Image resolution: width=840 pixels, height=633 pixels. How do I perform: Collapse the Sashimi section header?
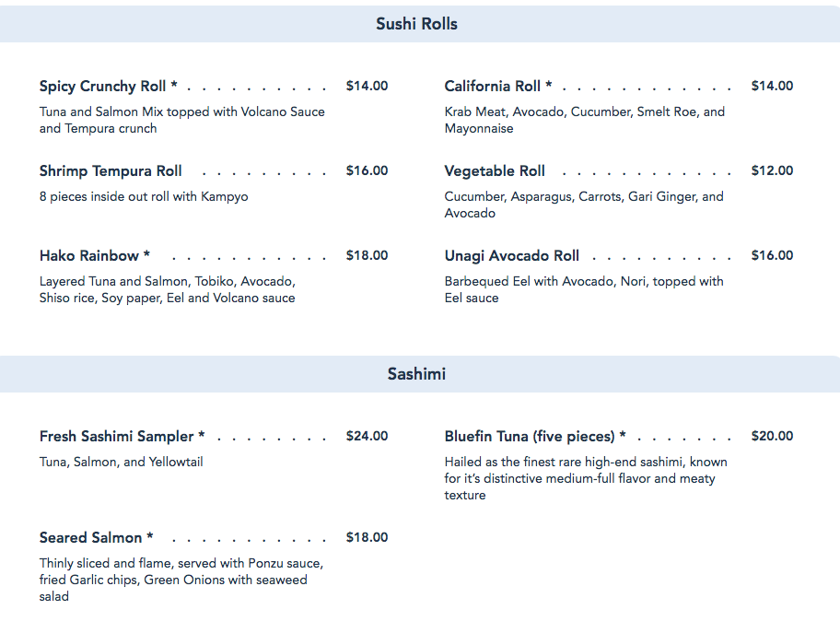[x=416, y=374]
